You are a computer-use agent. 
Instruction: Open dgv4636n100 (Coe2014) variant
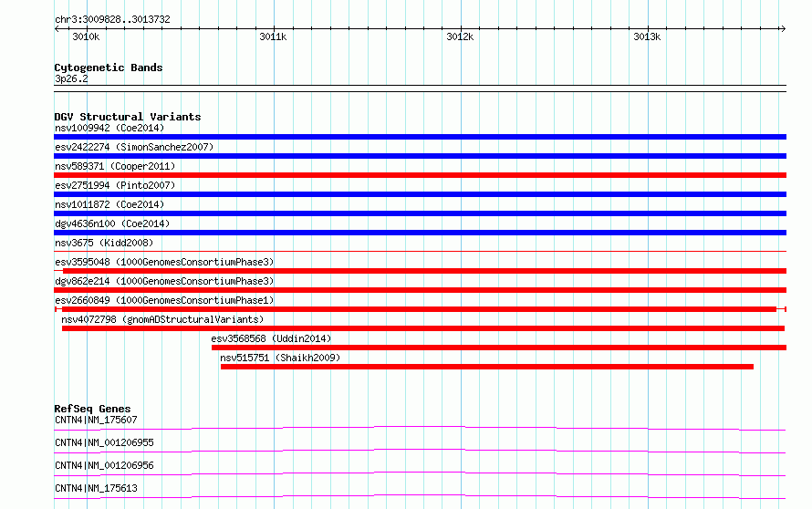112,223
